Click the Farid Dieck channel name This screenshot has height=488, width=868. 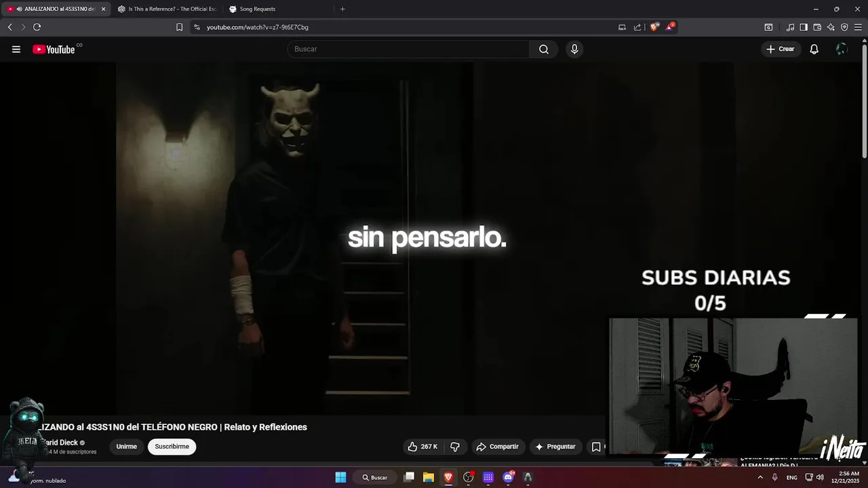[60, 443]
